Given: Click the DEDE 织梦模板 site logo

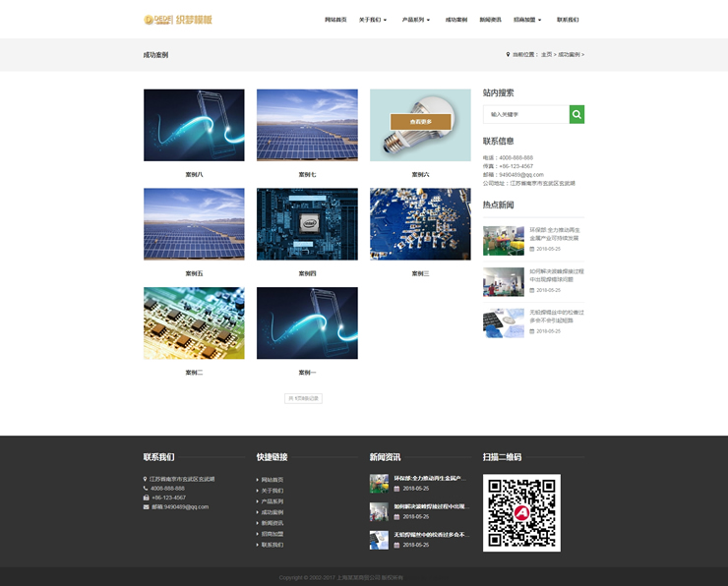Looking at the screenshot, I should pyautogui.click(x=178, y=20).
